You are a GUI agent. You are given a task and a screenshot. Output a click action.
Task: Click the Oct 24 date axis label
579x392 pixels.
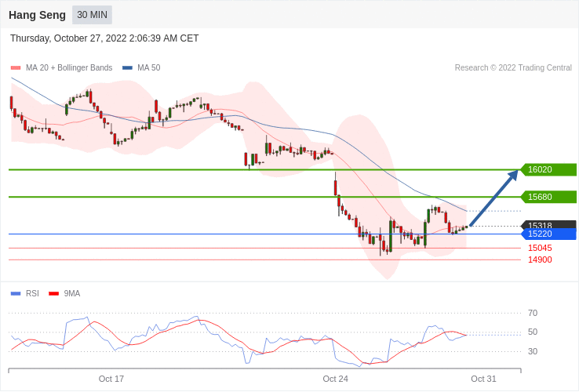click(x=335, y=379)
